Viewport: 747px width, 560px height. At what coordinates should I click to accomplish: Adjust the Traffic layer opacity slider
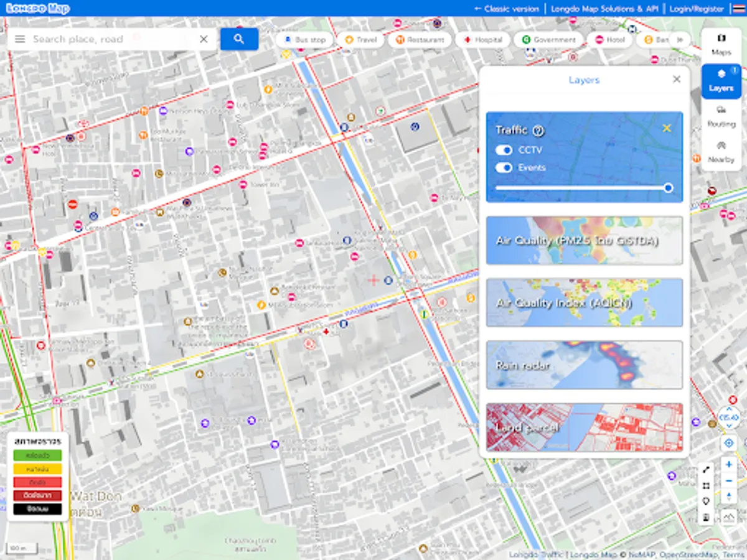(x=667, y=187)
